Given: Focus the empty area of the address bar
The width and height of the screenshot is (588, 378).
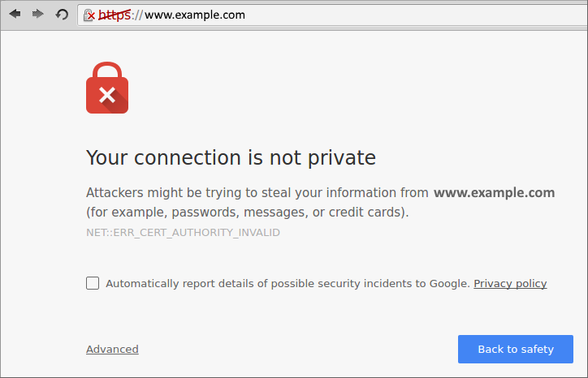Looking at the screenshot, I should pos(413,15).
